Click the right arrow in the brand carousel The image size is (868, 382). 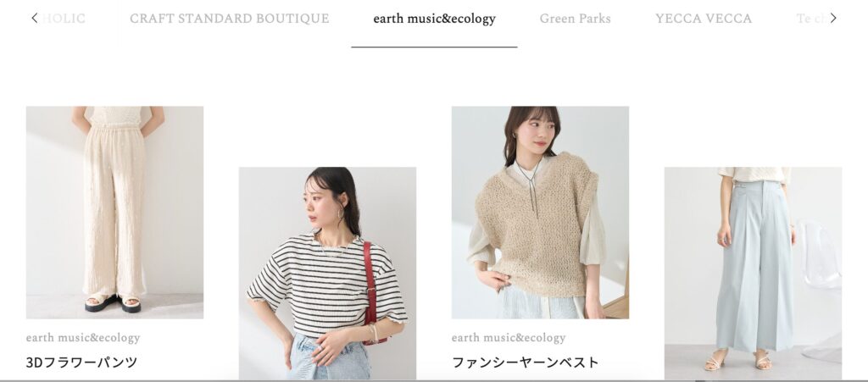click(833, 19)
